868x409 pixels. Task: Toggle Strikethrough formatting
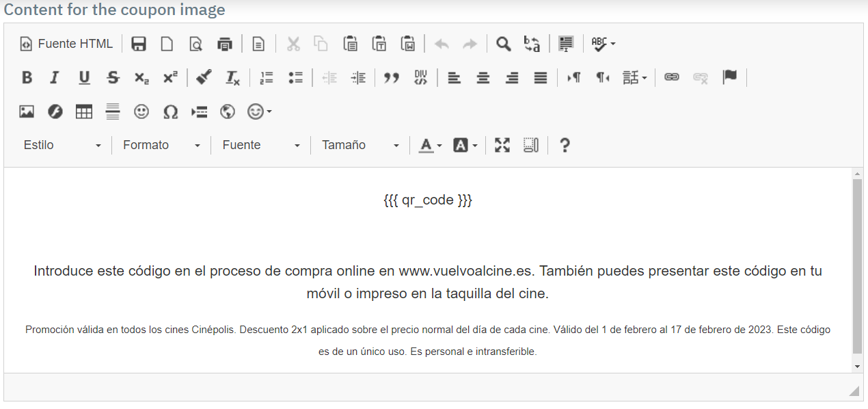click(x=113, y=77)
